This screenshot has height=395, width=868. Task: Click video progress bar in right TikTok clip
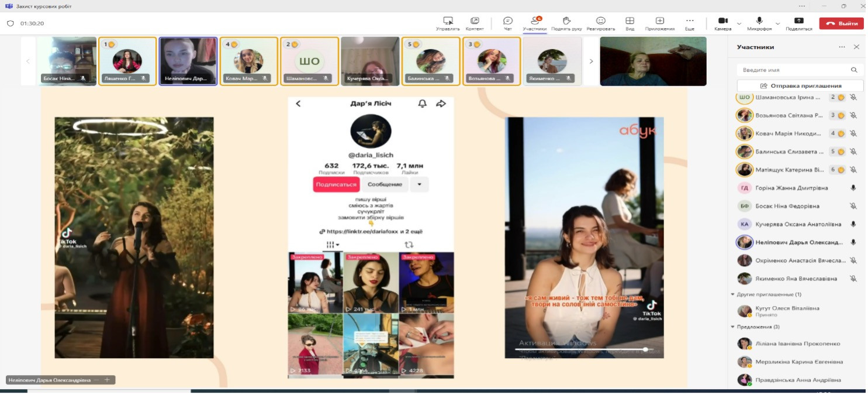point(584,349)
